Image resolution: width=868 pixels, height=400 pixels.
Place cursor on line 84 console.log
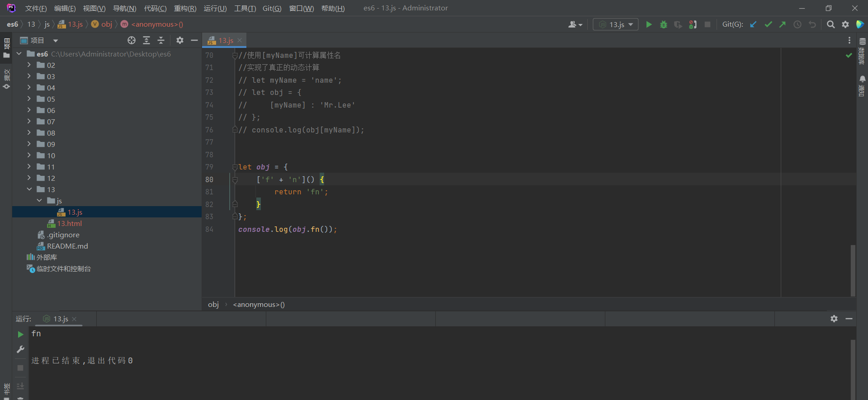click(288, 229)
